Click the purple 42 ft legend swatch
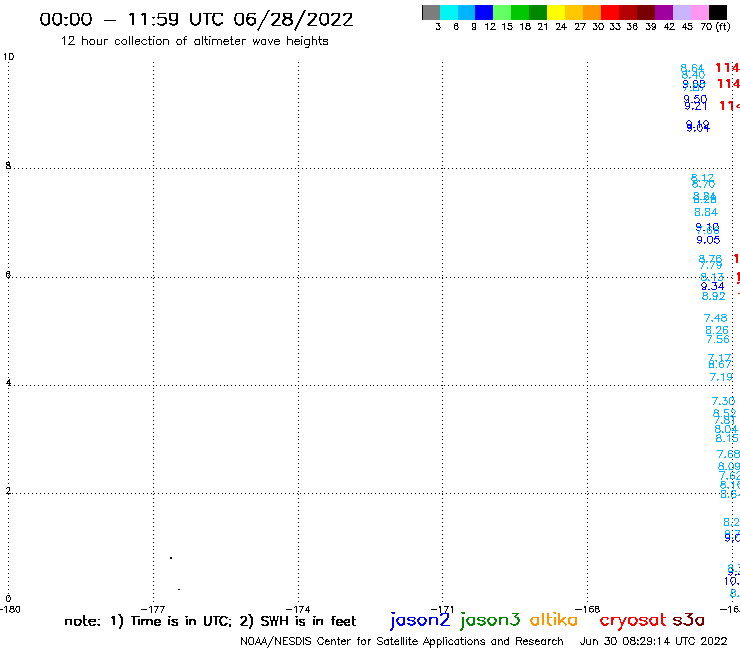740x650 pixels. (x=664, y=12)
